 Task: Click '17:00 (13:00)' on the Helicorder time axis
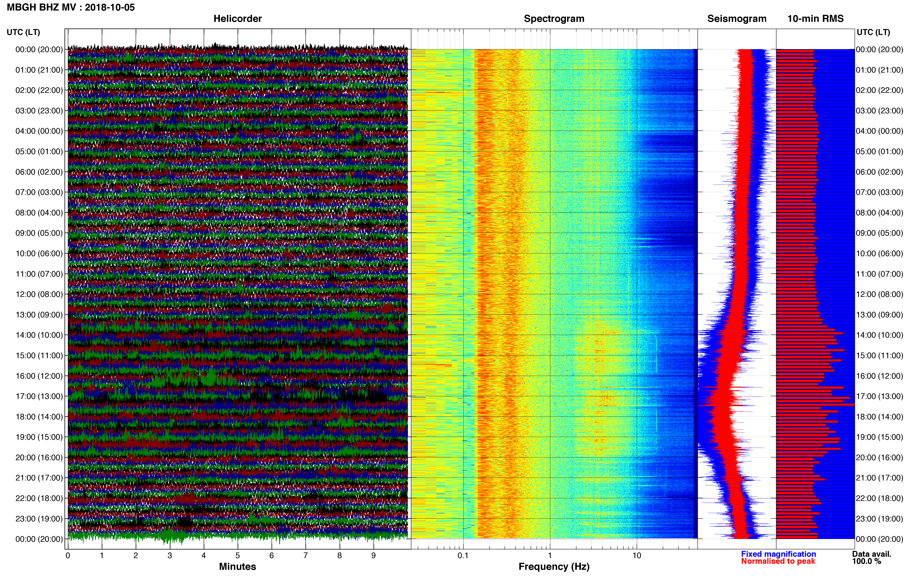(x=39, y=396)
